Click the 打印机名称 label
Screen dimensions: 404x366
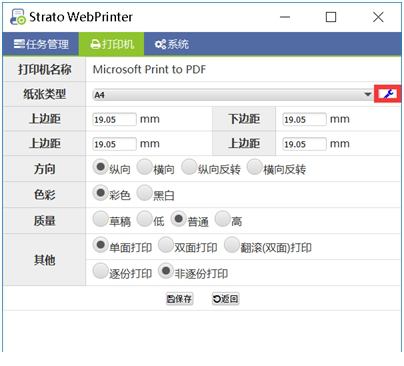[x=44, y=69]
